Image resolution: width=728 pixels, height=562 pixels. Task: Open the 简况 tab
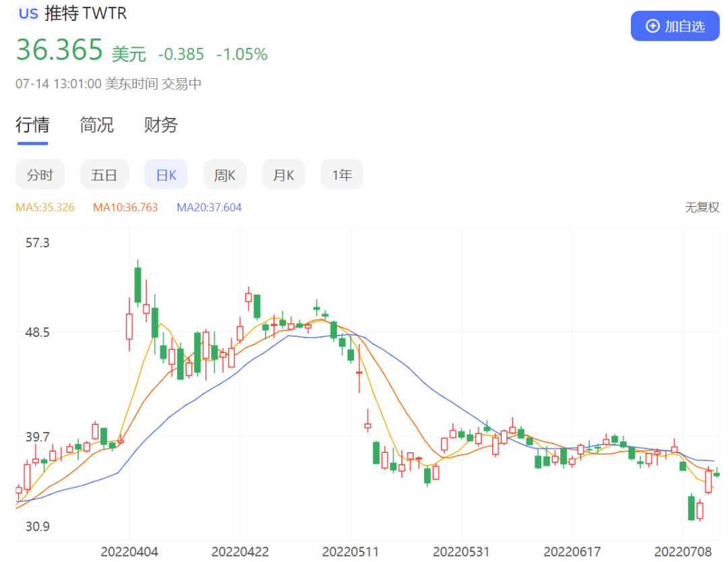point(96,125)
